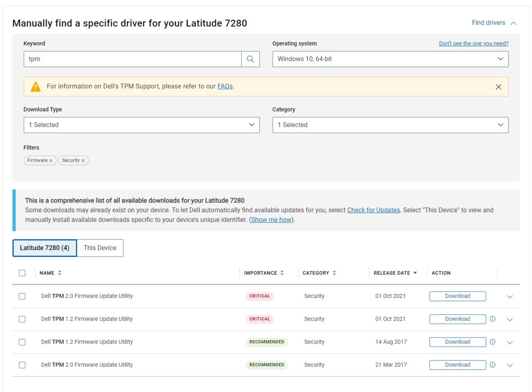
Task: Check the select-all checkbox in table header
Action: click(x=22, y=273)
